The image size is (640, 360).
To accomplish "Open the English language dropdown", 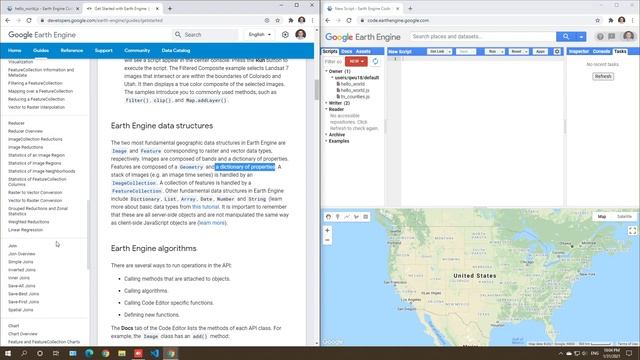I will (x=259, y=35).
